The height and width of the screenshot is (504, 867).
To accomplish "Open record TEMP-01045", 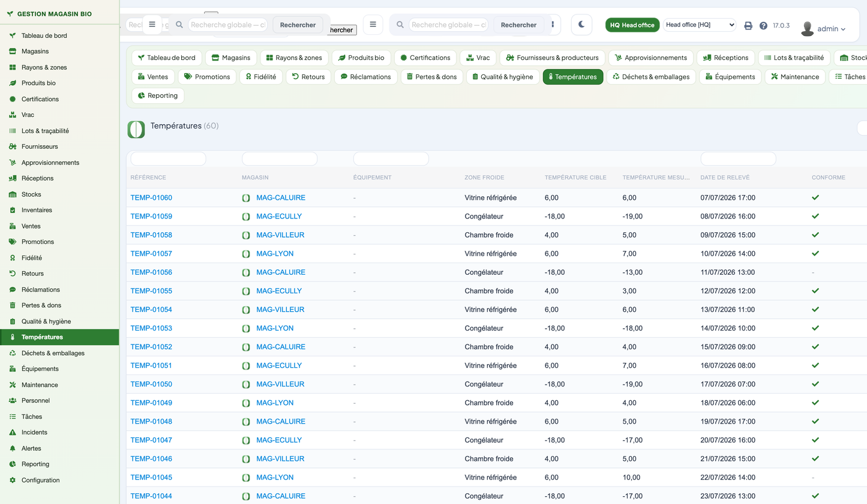I will click(x=151, y=478).
